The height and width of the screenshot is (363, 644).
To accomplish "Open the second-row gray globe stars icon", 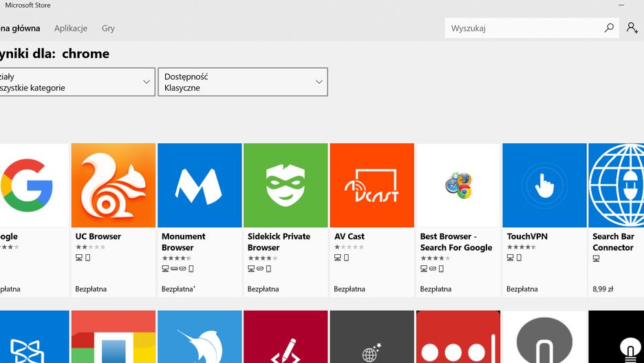I will [372, 337].
